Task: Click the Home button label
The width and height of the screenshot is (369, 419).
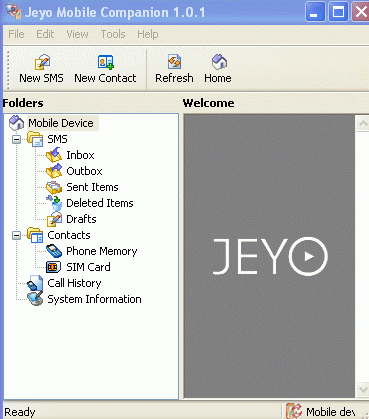Action: point(218,78)
